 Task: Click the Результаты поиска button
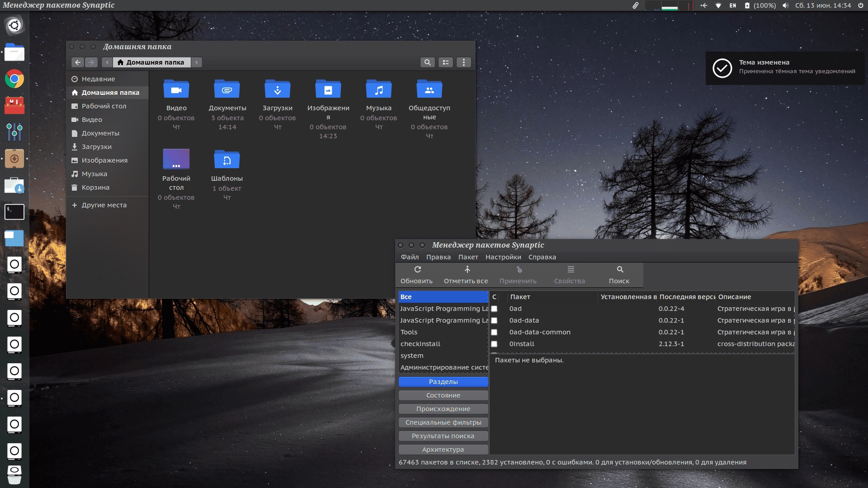pos(443,436)
